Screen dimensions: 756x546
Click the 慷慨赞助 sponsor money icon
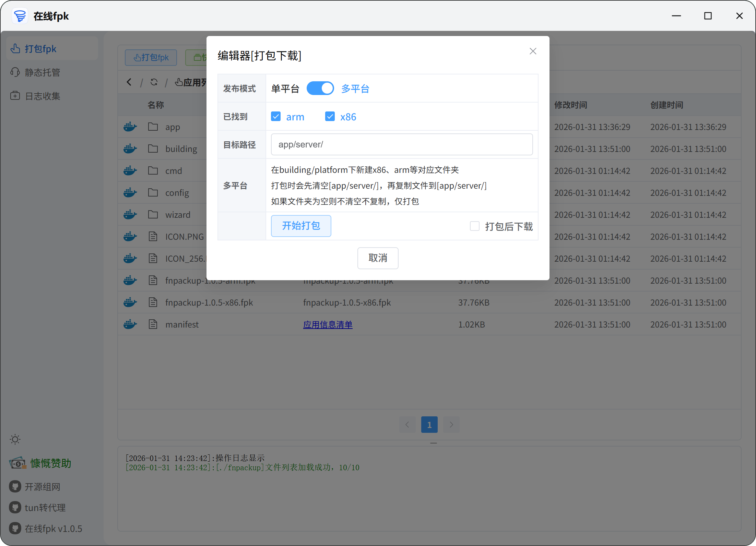point(17,463)
